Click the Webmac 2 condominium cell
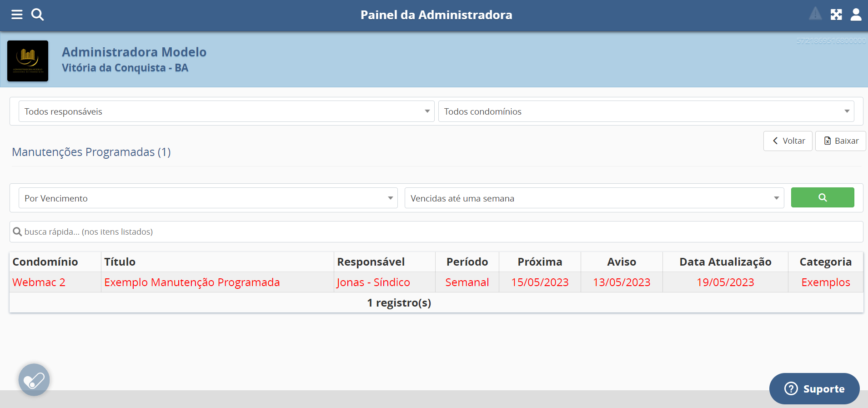This screenshot has height=408, width=868. pyautogui.click(x=39, y=282)
